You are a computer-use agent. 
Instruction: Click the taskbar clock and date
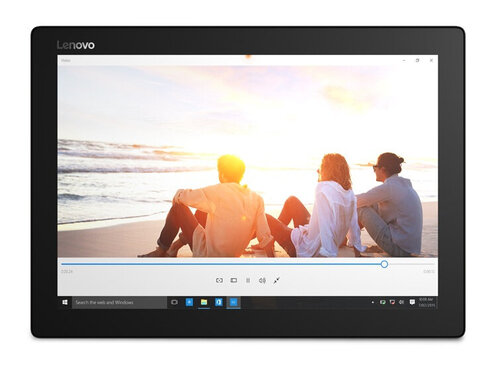tap(426, 302)
